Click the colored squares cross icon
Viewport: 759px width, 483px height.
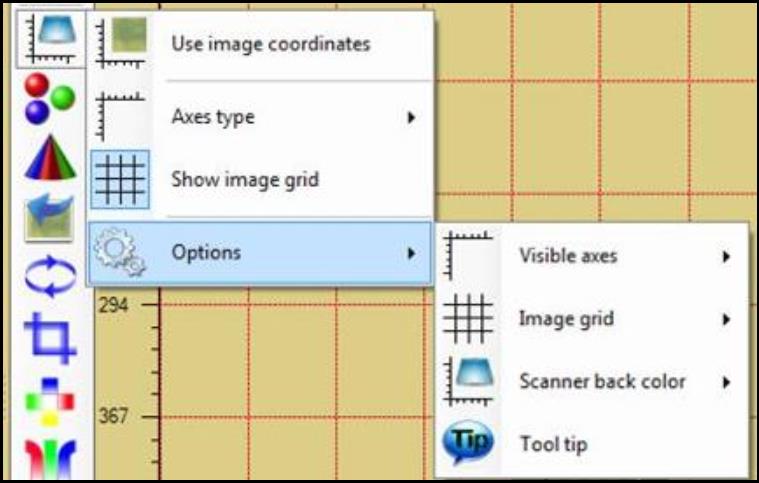click(50, 402)
